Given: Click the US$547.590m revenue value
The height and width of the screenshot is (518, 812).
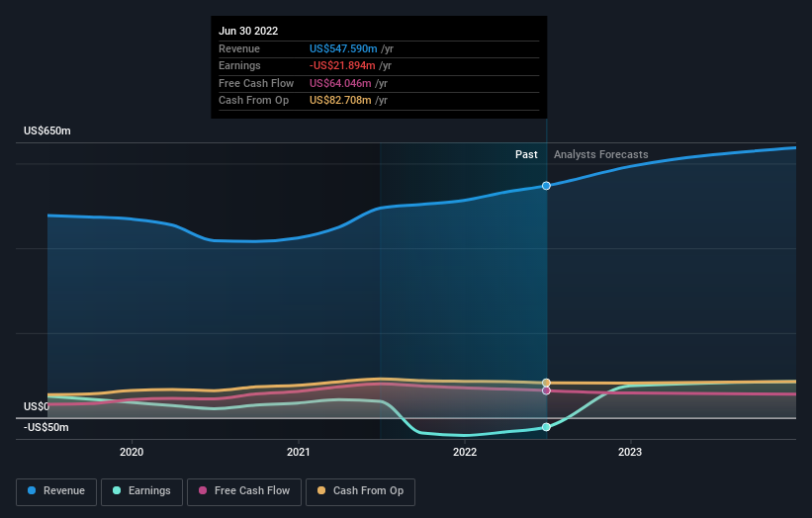Looking at the screenshot, I should pos(343,48).
